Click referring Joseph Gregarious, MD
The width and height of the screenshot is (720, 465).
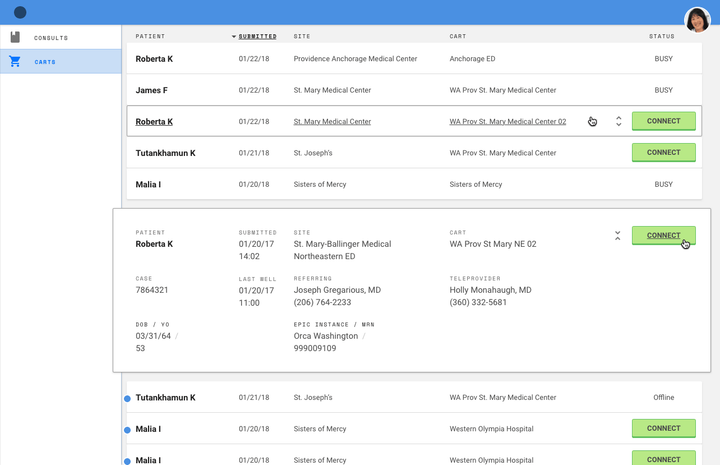(x=337, y=290)
